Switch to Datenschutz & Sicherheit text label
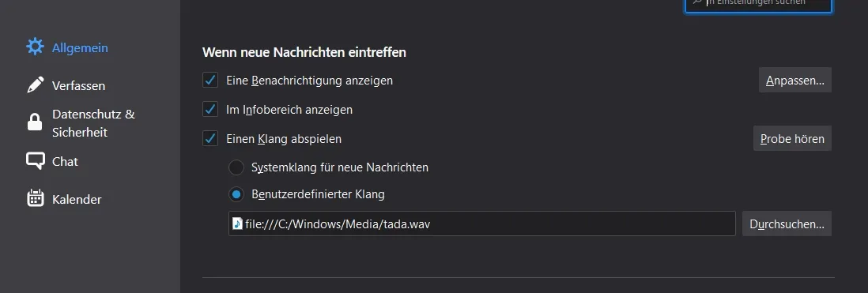Screen dimensions: 868x293 point(93,123)
